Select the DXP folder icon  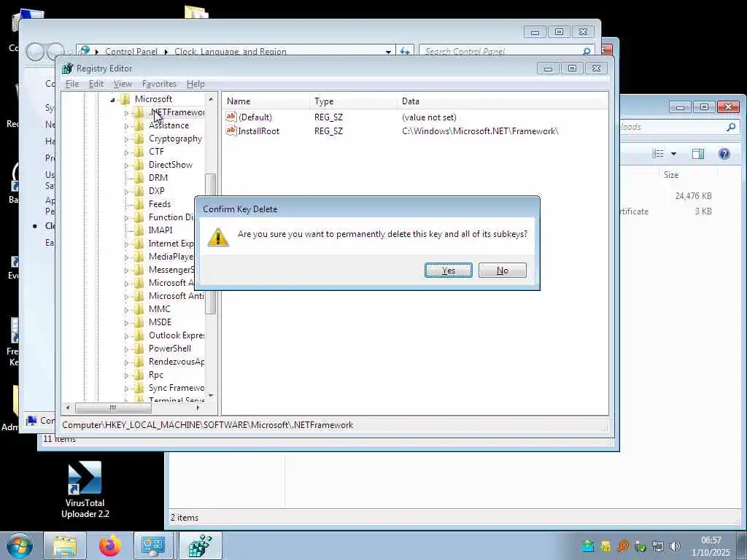(x=139, y=191)
